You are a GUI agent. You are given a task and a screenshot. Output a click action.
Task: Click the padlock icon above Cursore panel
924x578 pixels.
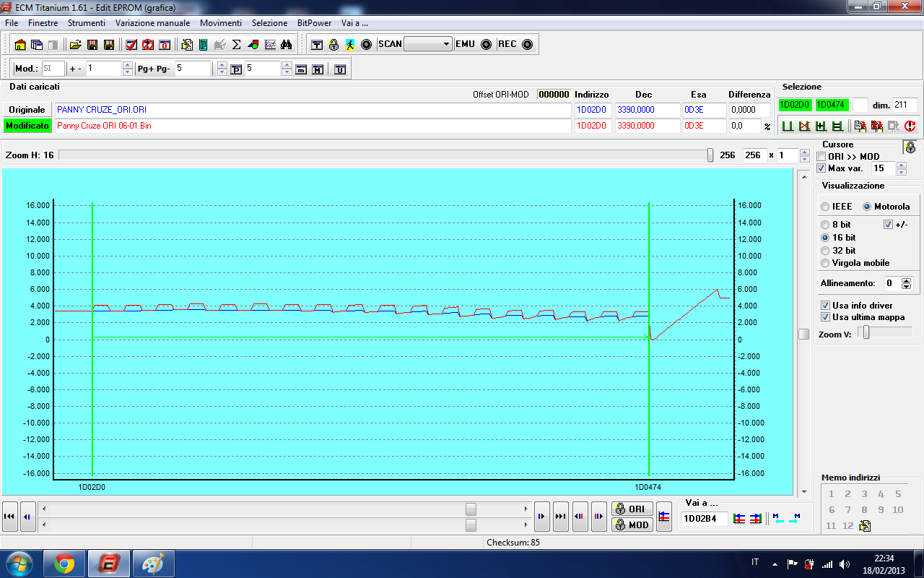(x=910, y=147)
